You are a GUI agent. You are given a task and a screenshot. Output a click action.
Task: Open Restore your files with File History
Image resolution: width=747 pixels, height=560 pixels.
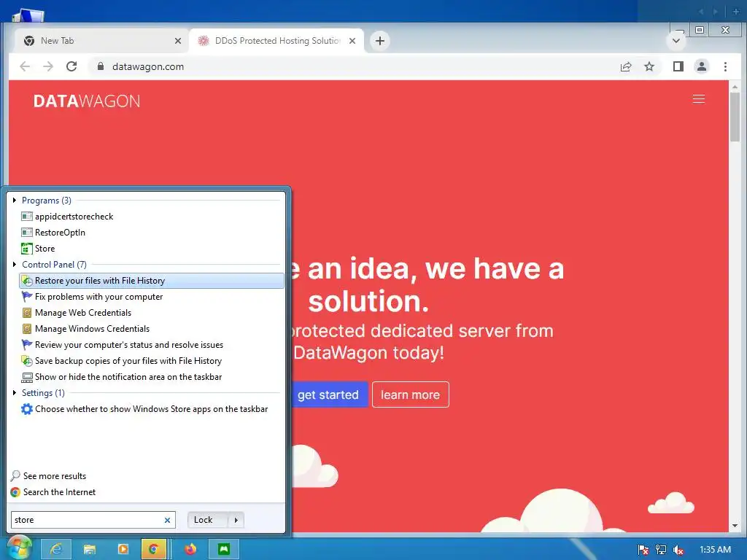coord(152,281)
